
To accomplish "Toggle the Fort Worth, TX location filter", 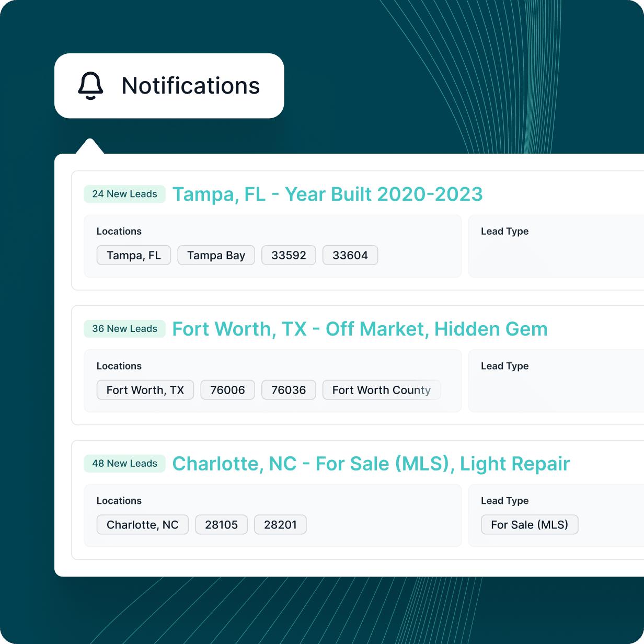I will click(145, 390).
